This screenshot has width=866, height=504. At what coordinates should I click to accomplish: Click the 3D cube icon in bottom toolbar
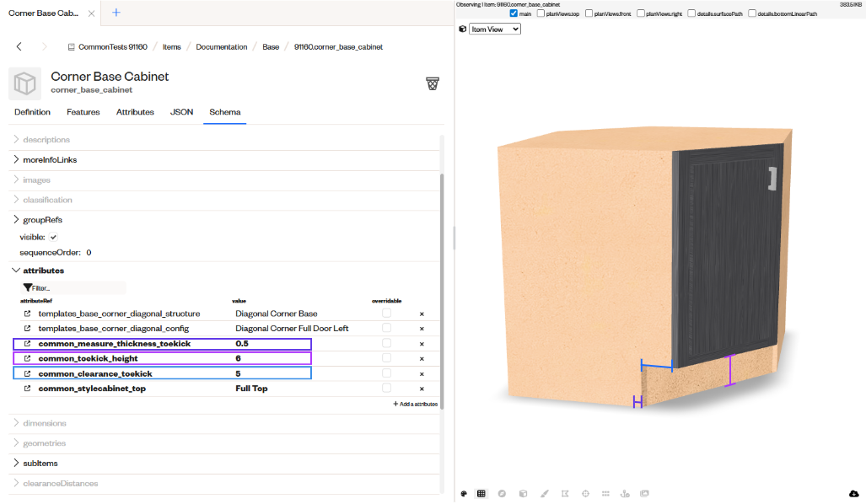pos(523,494)
